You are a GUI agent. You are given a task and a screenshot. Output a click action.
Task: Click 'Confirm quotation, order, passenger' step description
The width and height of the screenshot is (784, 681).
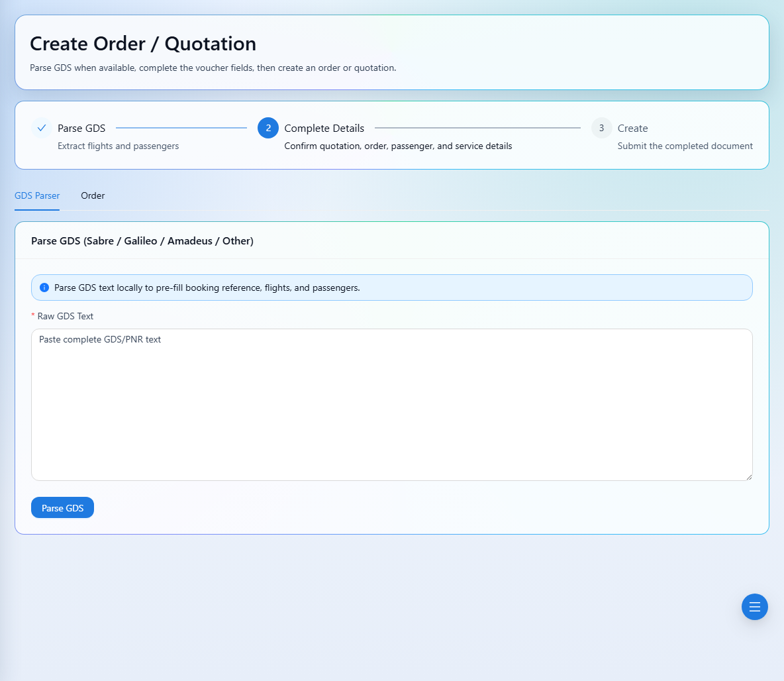coord(398,146)
